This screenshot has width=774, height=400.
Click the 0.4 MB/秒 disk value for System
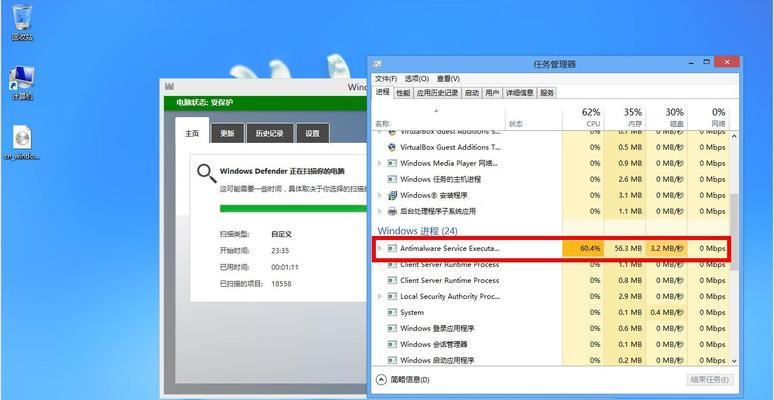[x=667, y=312]
